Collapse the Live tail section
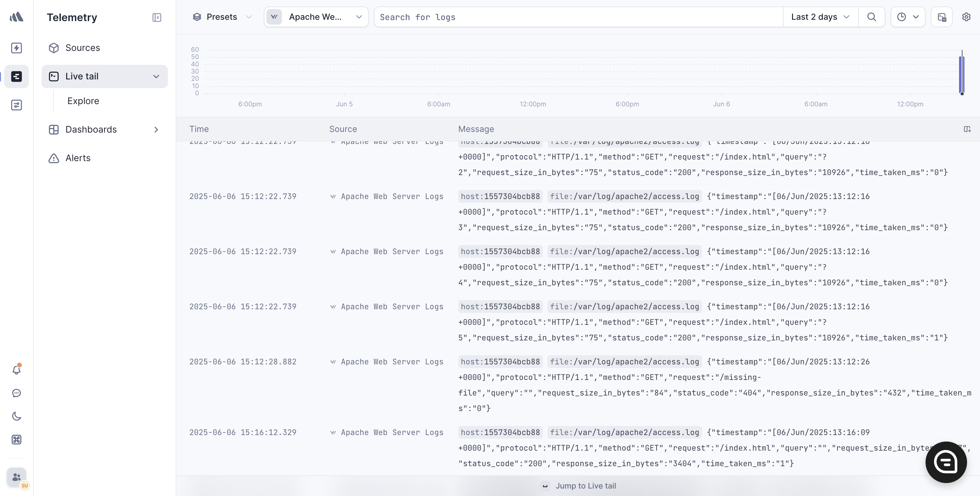Viewport: 980px width, 496px height. 156,77
